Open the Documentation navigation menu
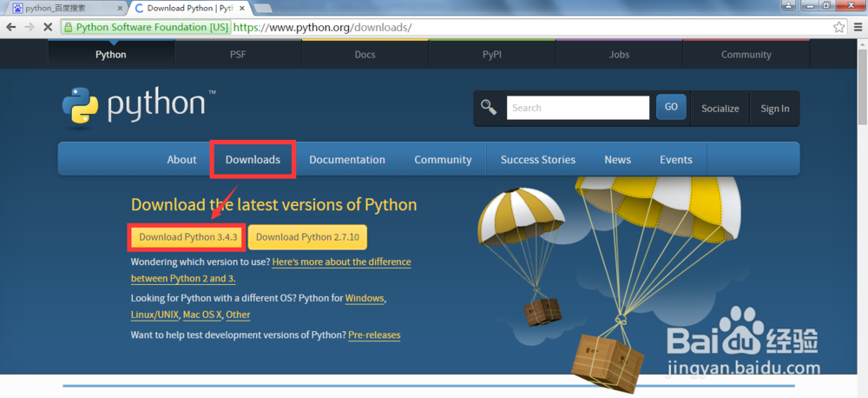 coord(347,160)
